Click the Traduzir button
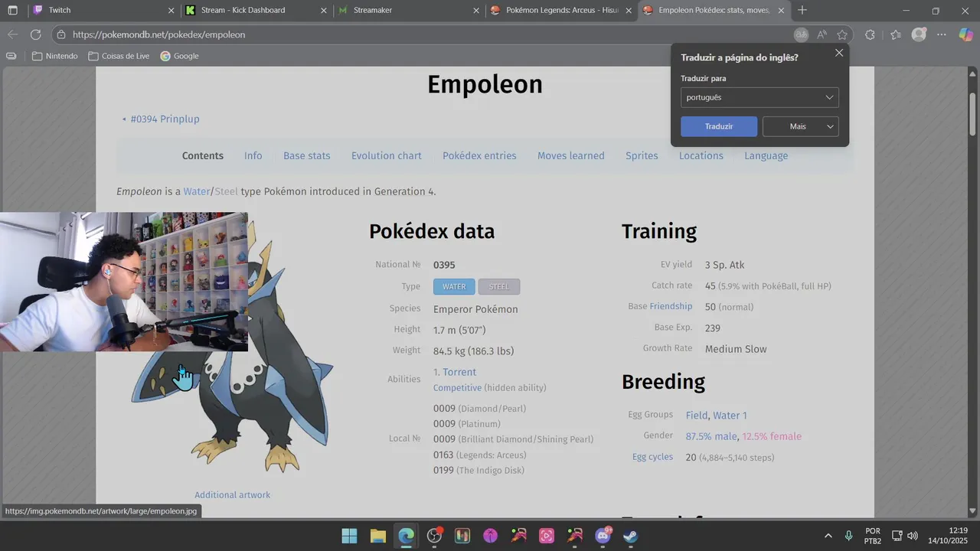The height and width of the screenshot is (551, 980). [x=719, y=126]
